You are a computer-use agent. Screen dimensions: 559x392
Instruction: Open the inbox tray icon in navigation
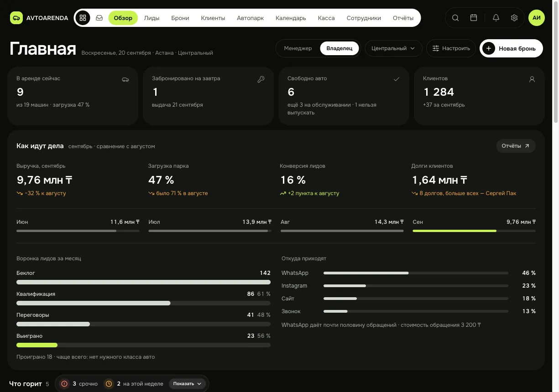click(99, 18)
